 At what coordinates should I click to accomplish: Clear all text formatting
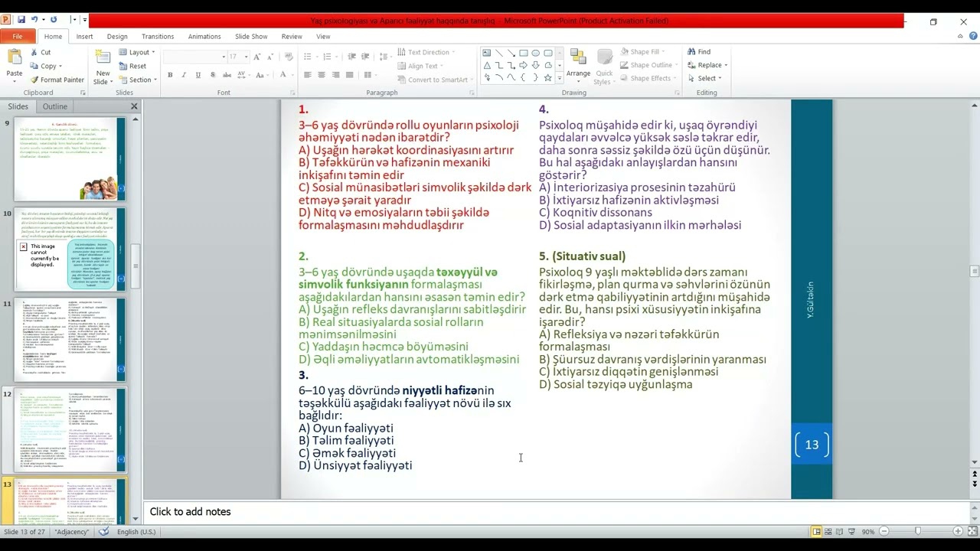[289, 57]
